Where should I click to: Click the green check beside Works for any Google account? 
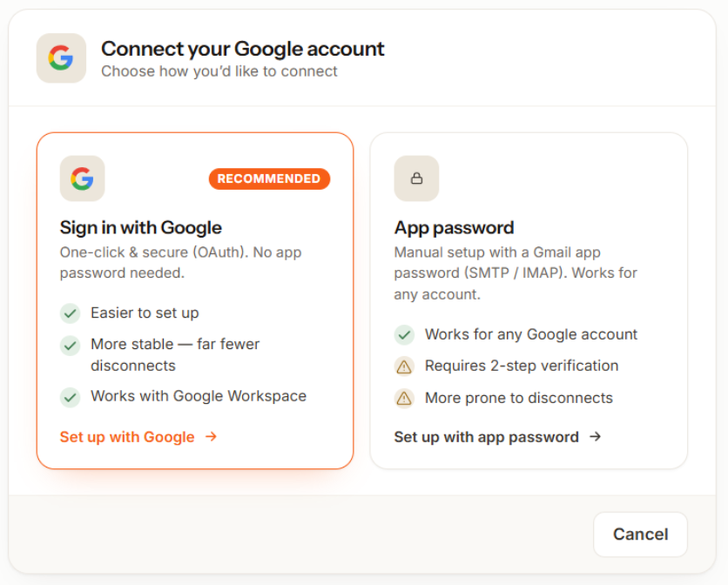point(404,335)
